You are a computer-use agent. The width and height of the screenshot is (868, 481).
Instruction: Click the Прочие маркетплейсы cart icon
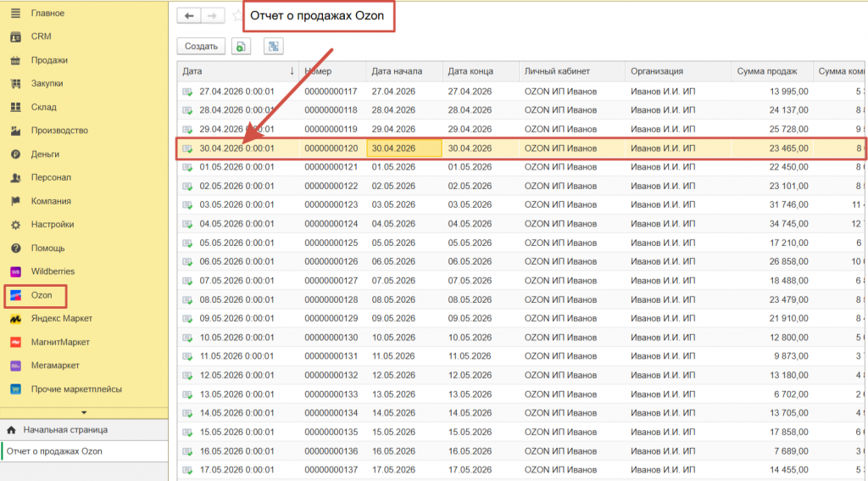point(15,389)
